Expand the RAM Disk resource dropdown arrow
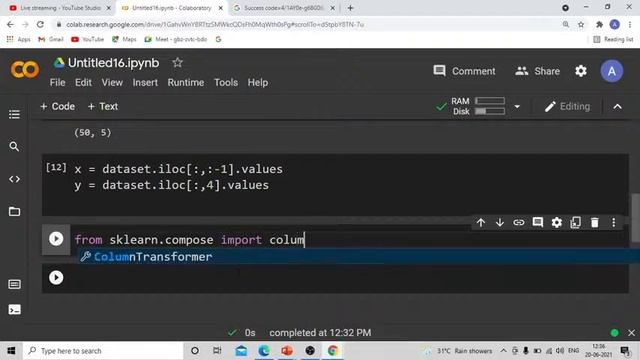The width and height of the screenshot is (640, 360). (x=517, y=107)
